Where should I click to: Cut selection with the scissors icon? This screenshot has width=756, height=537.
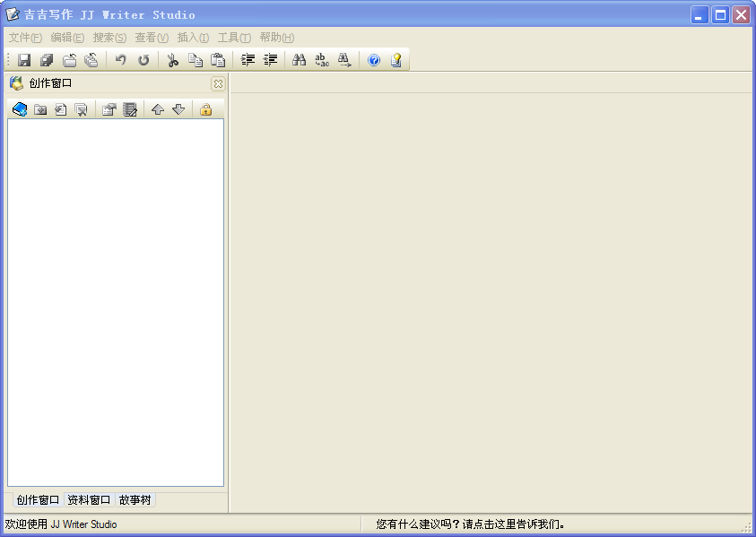(x=172, y=59)
